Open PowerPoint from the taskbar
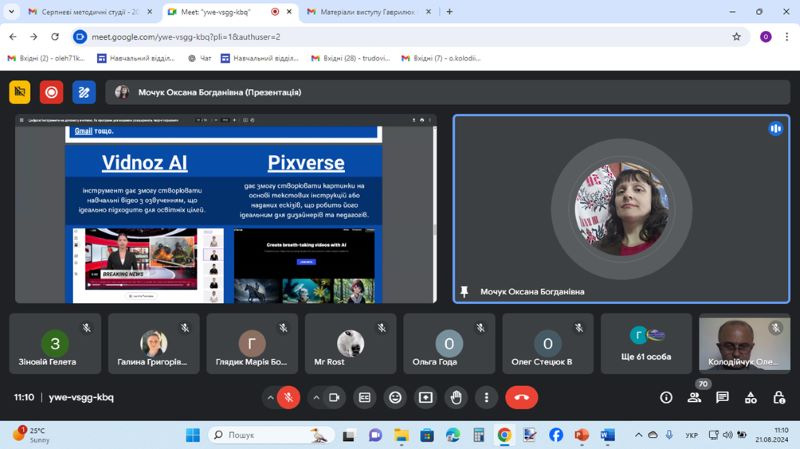The width and height of the screenshot is (800, 449). [582, 435]
